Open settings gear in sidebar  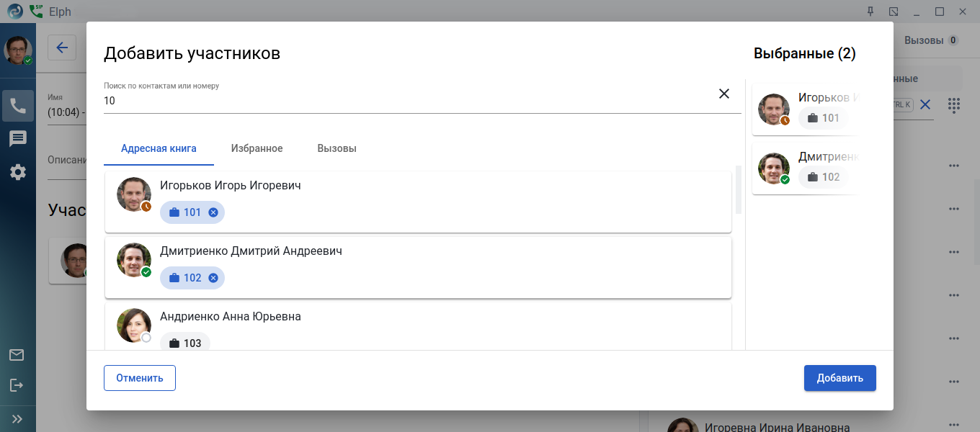pos(18,172)
